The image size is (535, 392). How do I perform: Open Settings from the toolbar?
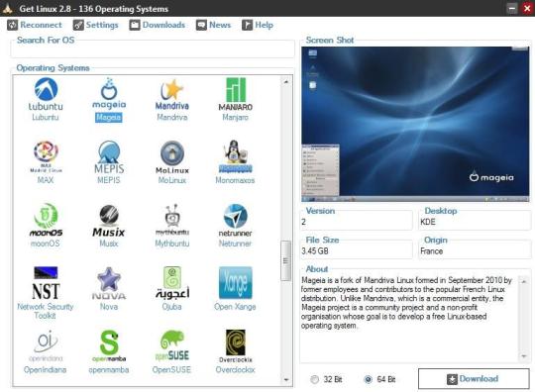[95, 25]
